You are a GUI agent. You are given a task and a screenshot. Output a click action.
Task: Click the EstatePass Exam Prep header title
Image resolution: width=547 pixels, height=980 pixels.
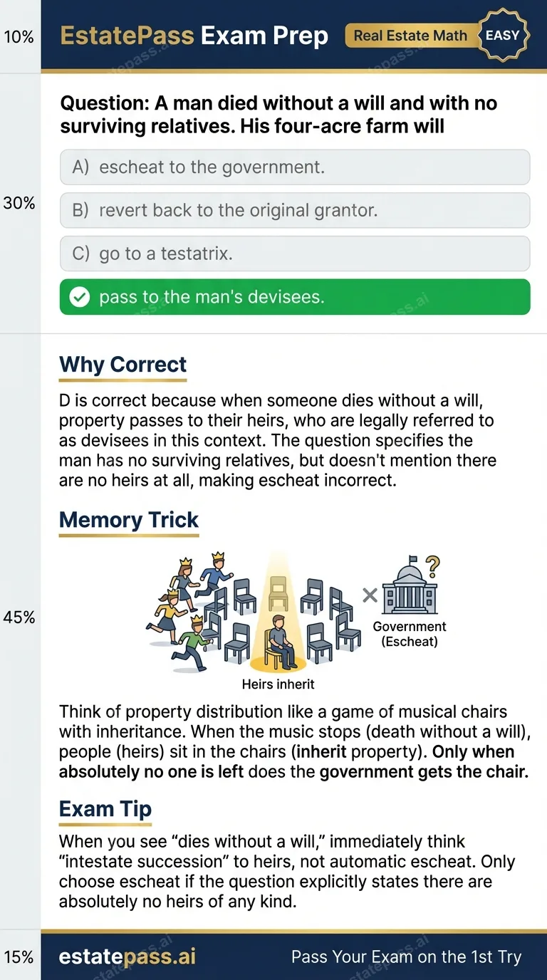[x=194, y=35]
